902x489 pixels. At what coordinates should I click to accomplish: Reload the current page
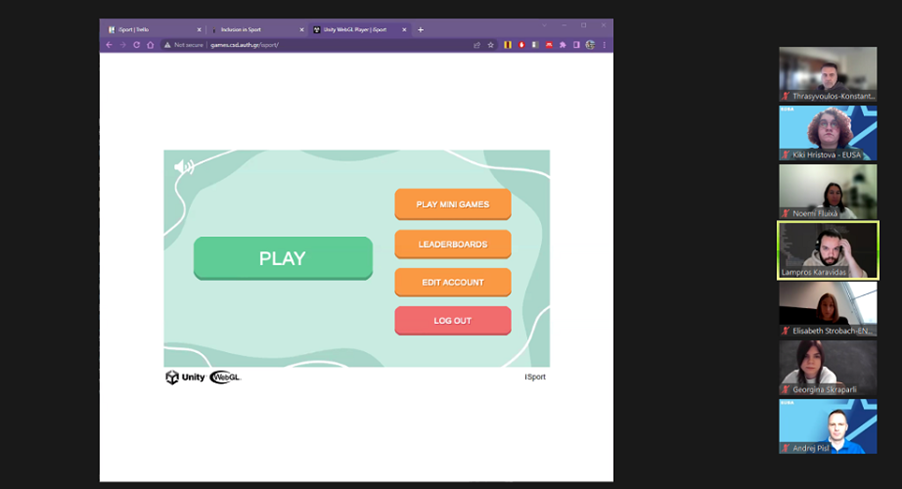pos(136,45)
